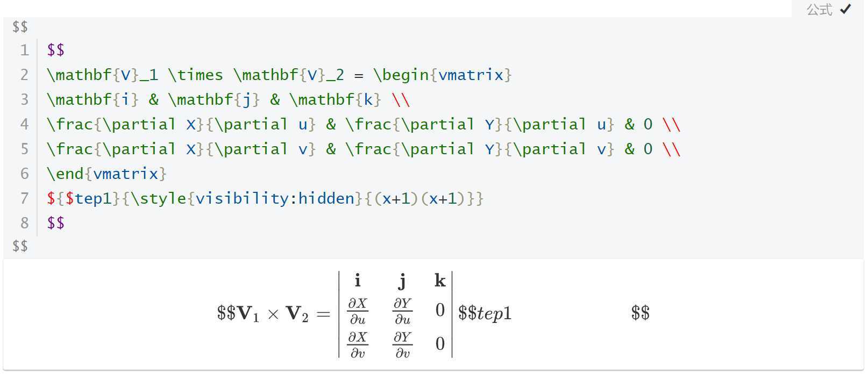Click rendered V1 × V2 expression

pos(273,313)
